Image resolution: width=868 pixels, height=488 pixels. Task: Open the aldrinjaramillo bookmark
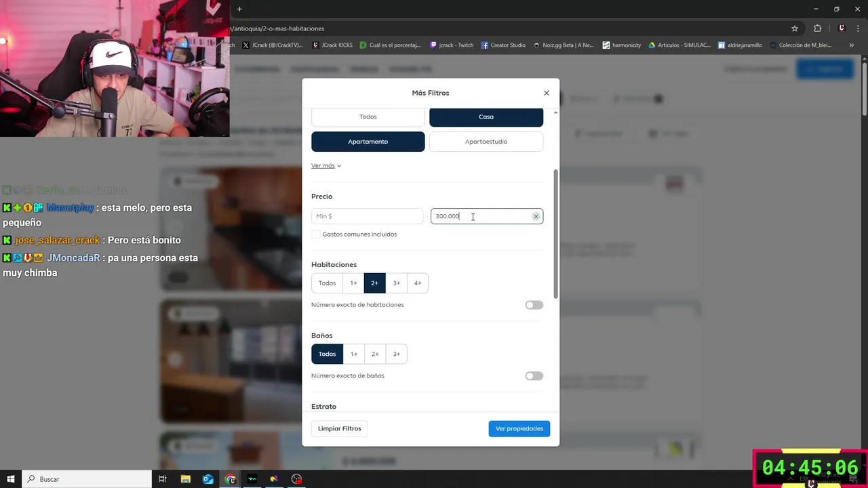(740, 45)
